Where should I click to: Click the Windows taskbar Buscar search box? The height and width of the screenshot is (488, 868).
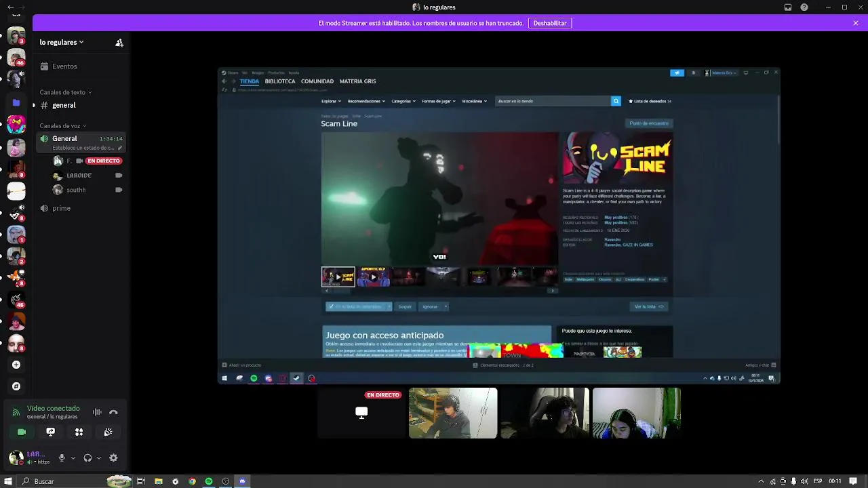point(75,481)
